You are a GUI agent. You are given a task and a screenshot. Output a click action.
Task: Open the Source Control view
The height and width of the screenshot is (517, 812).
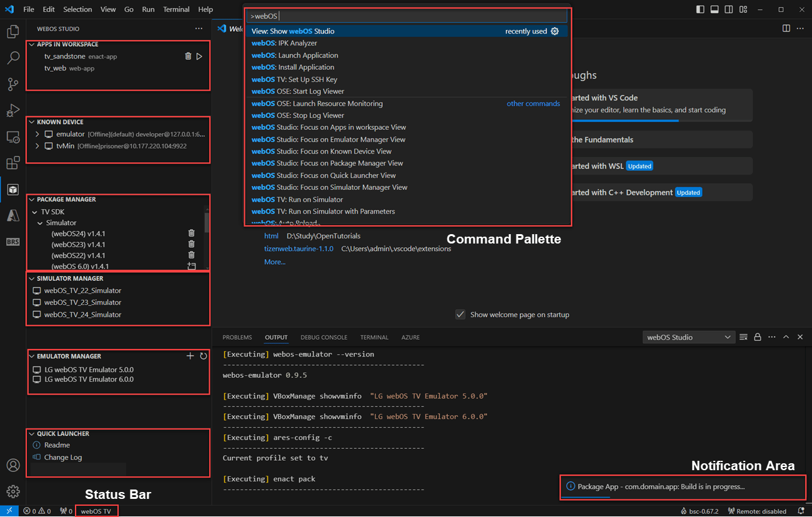tap(12, 84)
